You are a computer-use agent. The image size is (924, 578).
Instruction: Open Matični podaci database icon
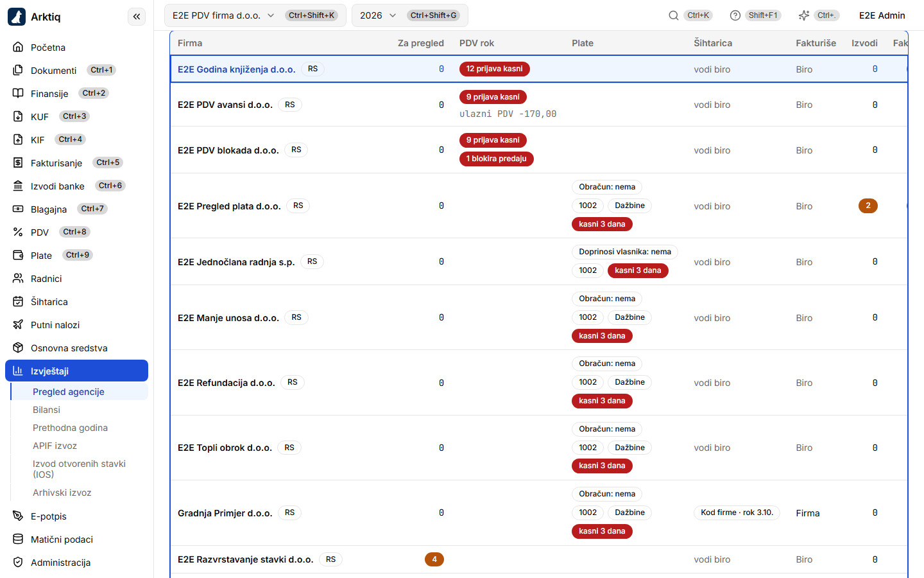(x=18, y=539)
